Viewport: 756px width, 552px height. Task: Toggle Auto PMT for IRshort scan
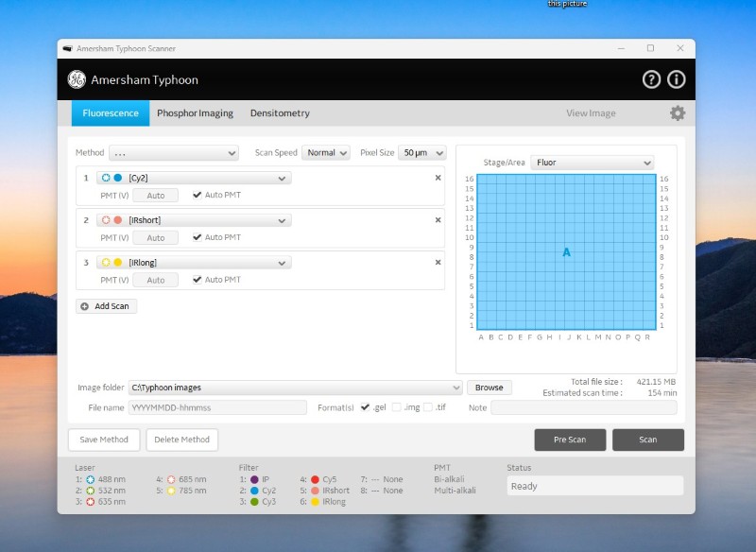(197, 237)
